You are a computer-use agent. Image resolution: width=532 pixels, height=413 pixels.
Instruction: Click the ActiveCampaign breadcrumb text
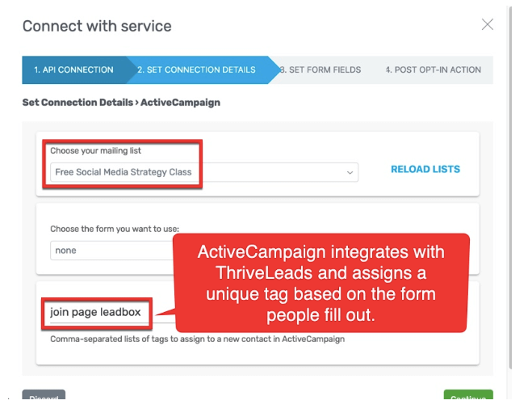pos(182,103)
